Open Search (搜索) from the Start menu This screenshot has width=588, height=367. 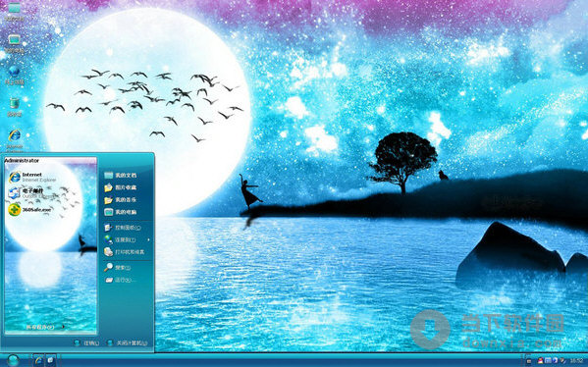click(x=118, y=267)
